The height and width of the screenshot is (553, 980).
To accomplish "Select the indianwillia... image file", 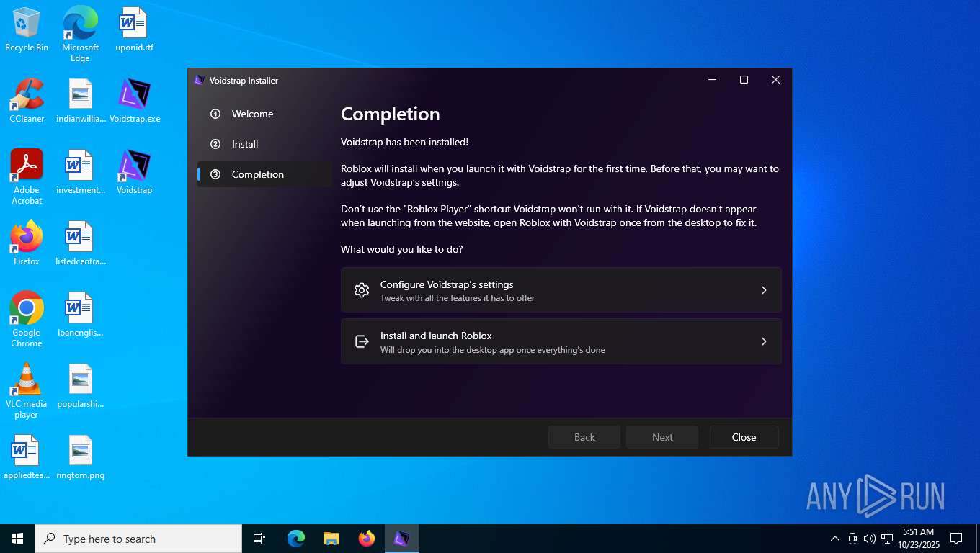I will [80, 101].
